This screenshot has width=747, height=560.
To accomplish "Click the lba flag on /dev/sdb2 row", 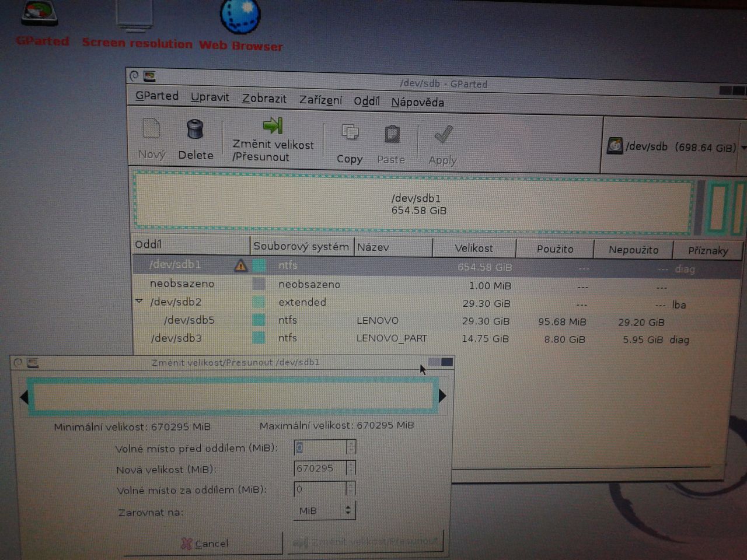I will tap(679, 304).
